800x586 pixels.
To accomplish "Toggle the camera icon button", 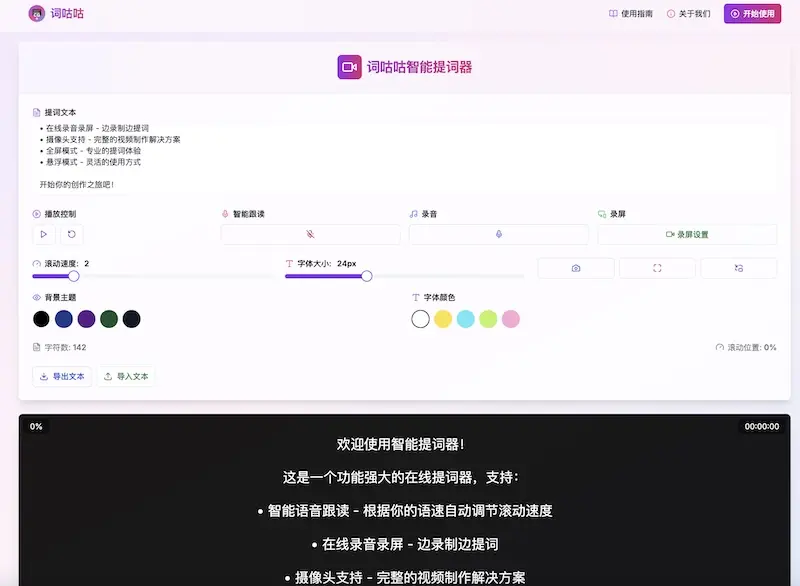I will coord(576,268).
